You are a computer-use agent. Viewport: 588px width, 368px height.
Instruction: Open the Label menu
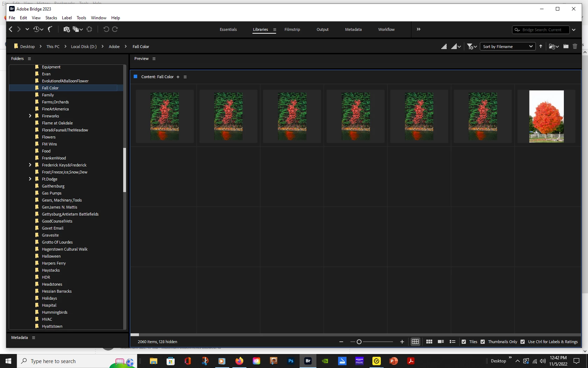[67, 18]
